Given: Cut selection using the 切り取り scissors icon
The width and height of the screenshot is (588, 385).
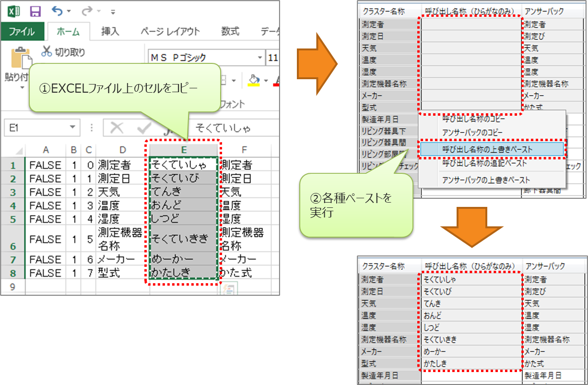Looking at the screenshot, I should 47,52.
